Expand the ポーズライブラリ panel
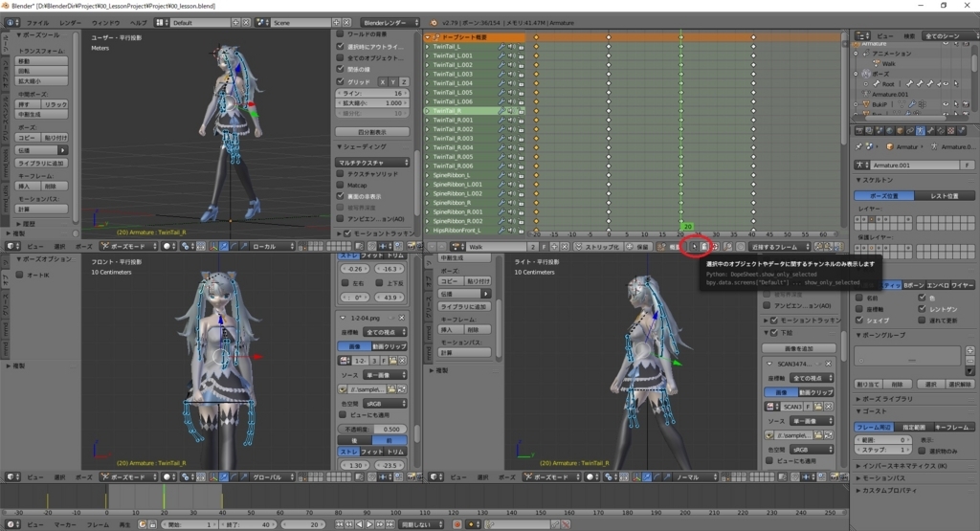The image size is (980, 531). [x=885, y=399]
